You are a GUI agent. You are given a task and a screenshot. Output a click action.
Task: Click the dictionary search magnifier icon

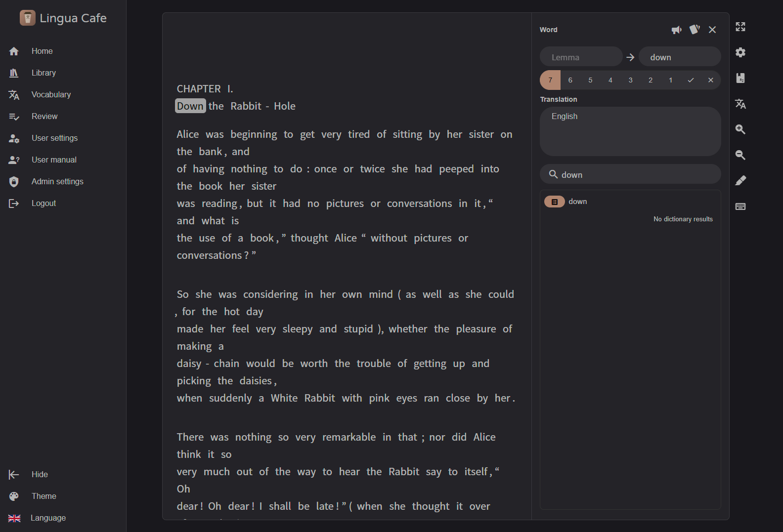[x=553, y=174]
